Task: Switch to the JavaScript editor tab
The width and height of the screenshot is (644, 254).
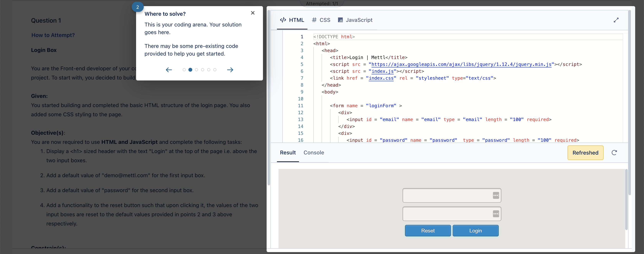Action: (x=355, y=20)
